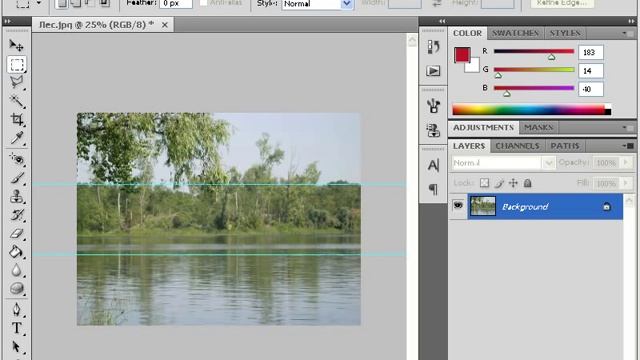
Task: Choose New selection mode button
Action: (62, 3)
